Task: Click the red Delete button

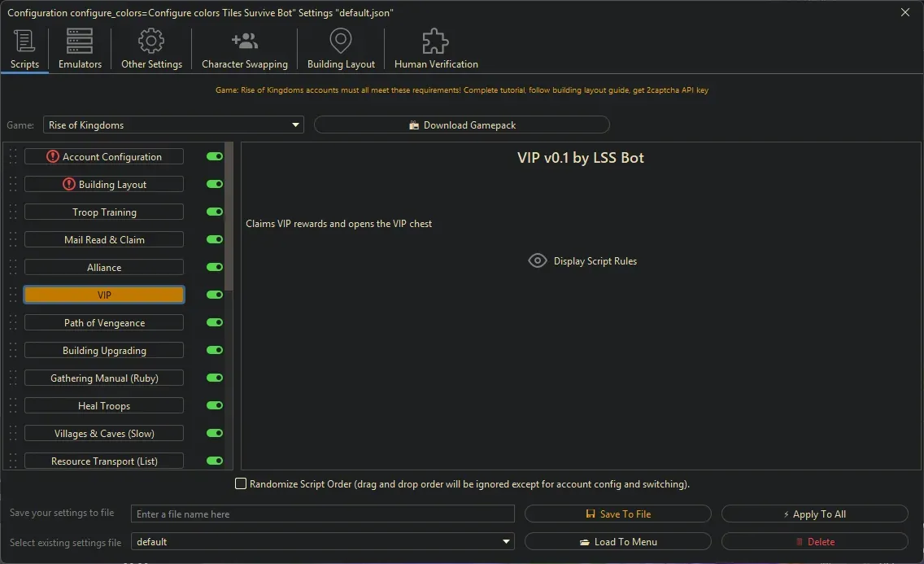Action: click(x=814, y=541)
